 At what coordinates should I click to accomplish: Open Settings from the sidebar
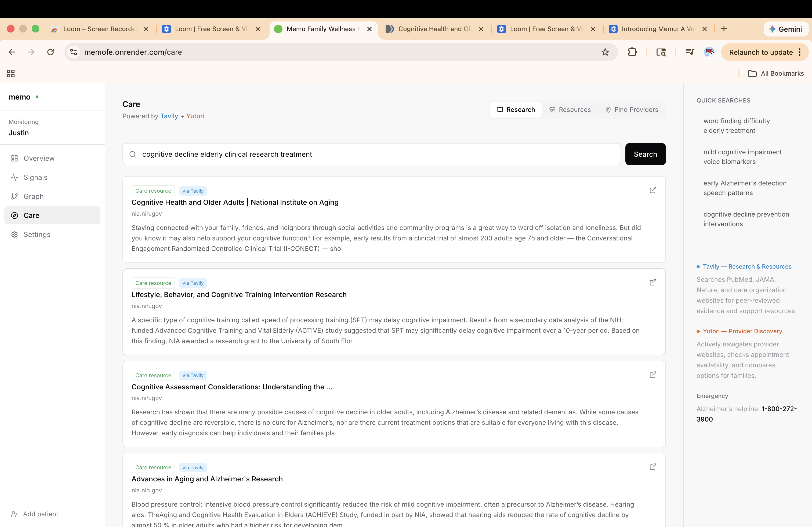37,235
